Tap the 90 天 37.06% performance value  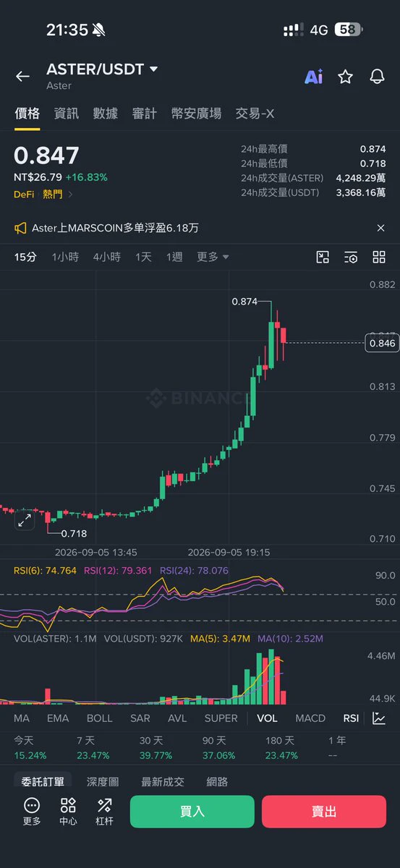[218, 755]
